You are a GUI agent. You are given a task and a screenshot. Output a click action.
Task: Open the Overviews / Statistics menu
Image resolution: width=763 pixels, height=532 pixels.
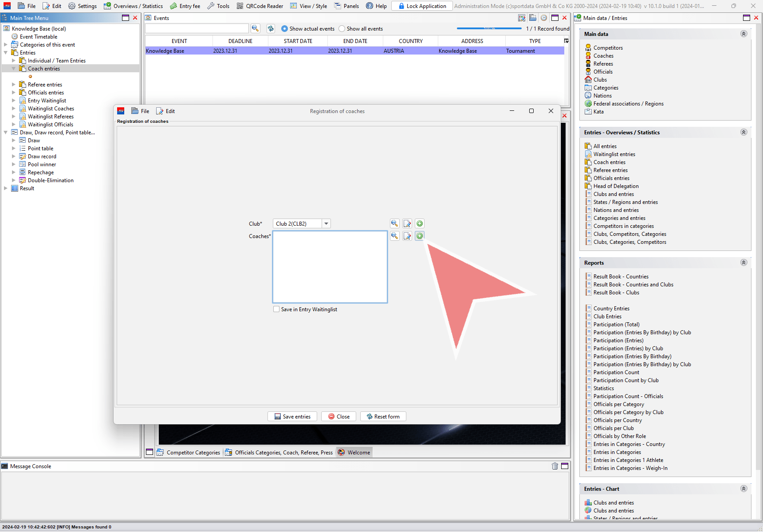pyautogui.click(x=133, y=6)
